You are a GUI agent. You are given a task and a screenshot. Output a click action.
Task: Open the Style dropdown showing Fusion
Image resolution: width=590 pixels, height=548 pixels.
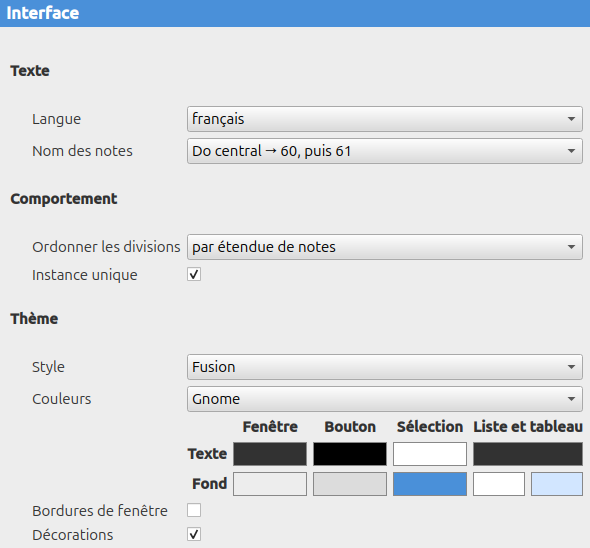tap(385, 367)
